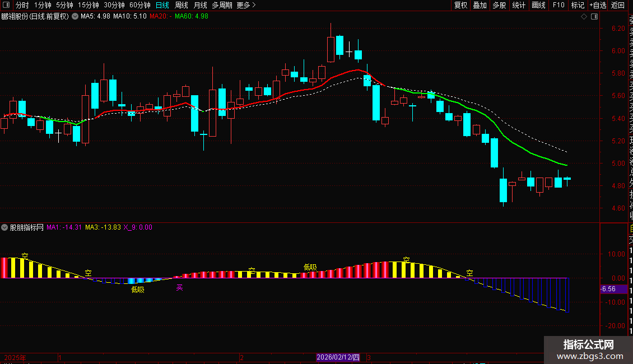Click the tallest candlestick near the 6.20 peak
Viewport: 633px width, 364px height.
pos(331,49)
